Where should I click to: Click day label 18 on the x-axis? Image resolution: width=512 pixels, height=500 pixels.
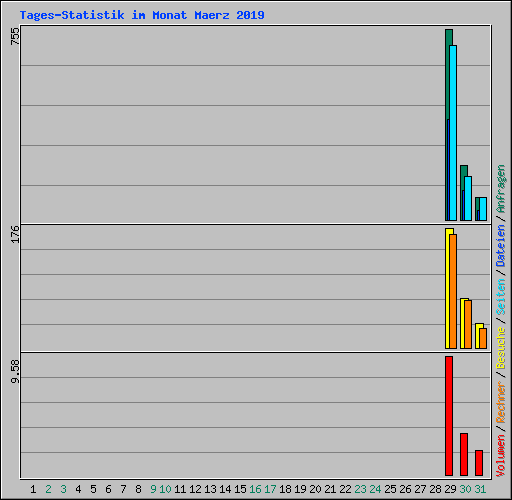coord(285,489)
